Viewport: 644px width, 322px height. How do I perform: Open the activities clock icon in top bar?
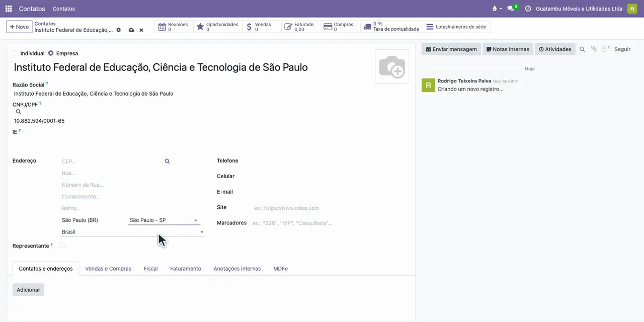(x=528, y=9)
